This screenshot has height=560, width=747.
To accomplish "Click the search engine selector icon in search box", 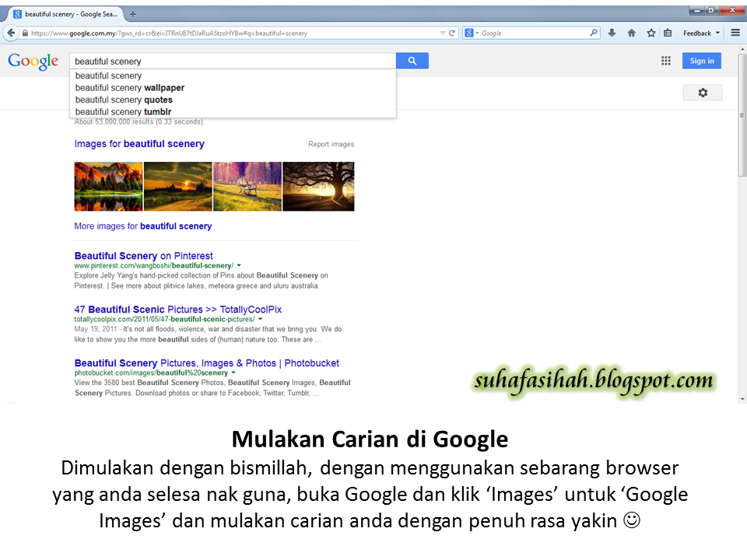I will (472, 33).
